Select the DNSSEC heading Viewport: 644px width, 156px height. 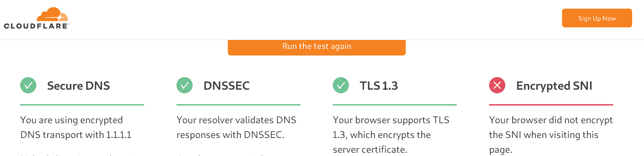pos(226,86)
